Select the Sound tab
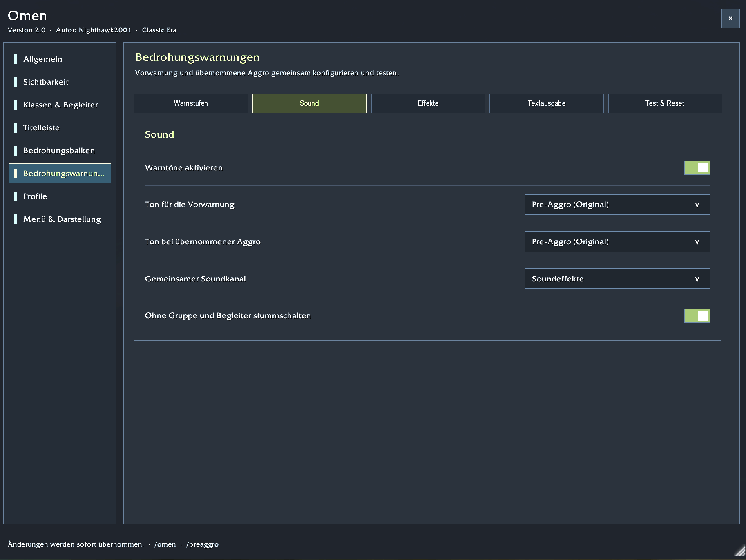The width and height of the screenshot is (746, 560). (309, 103)
